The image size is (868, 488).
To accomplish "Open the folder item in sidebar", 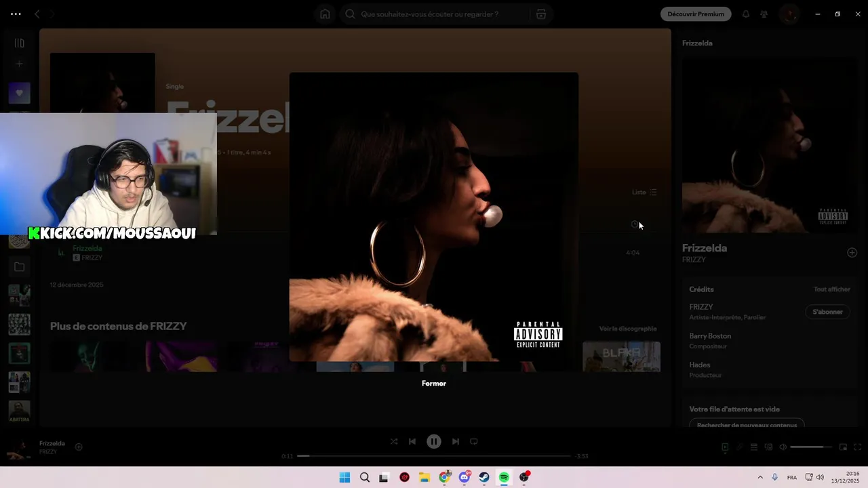I will tap(20, 267).
